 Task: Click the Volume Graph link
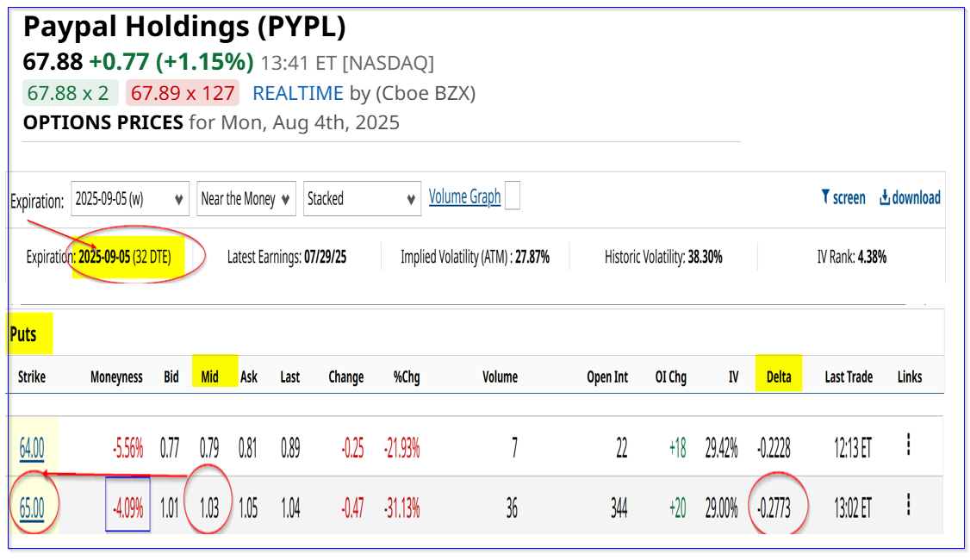464,196
